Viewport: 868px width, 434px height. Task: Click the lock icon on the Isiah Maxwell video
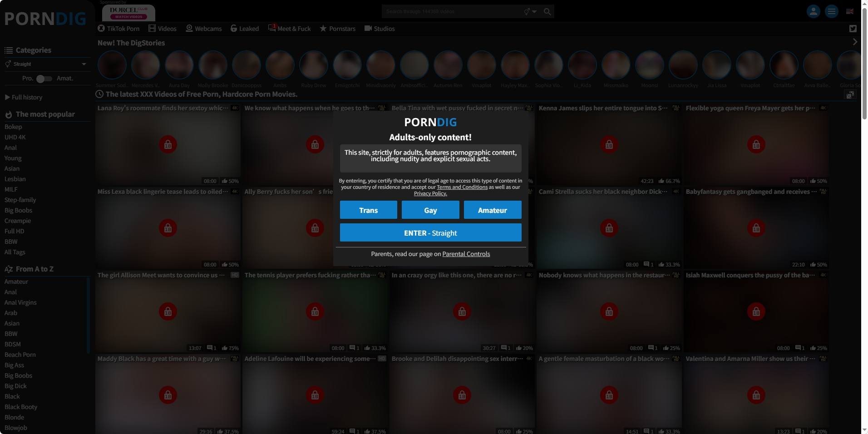pyautogui.click(x=756, y=311)
